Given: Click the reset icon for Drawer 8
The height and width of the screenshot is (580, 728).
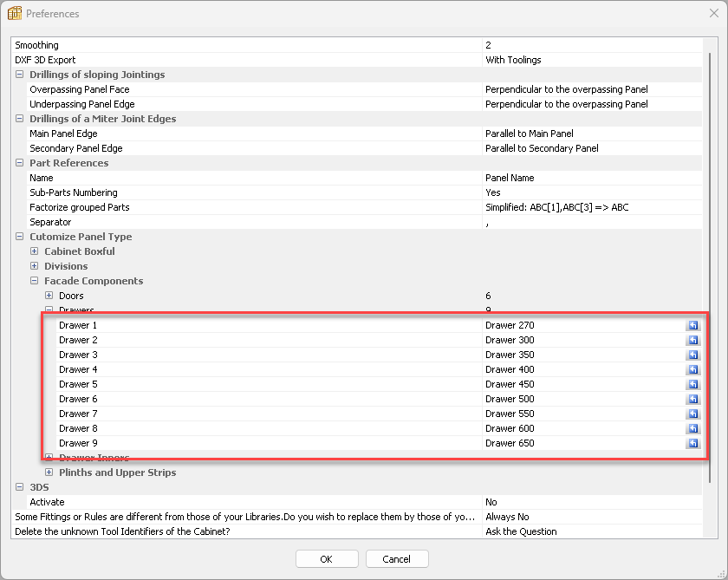Looking at the screenshot, I should coord(692,429).
